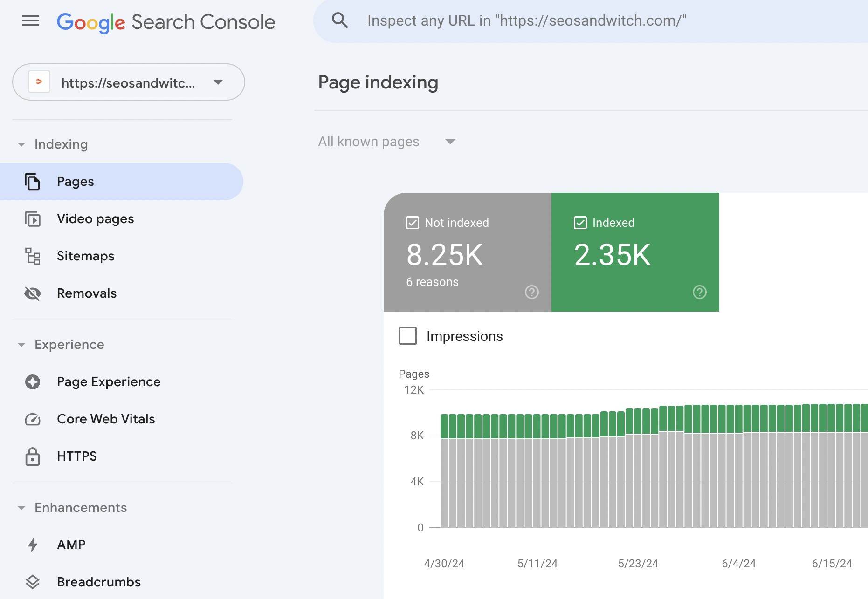Click the Breadcrumbs layers icon
The height and width of the screenshot is (599, 868).
(32, 582)
